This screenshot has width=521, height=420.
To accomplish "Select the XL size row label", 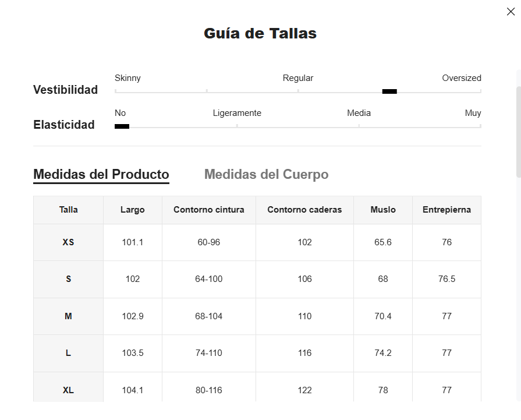I will click(68, 390).
